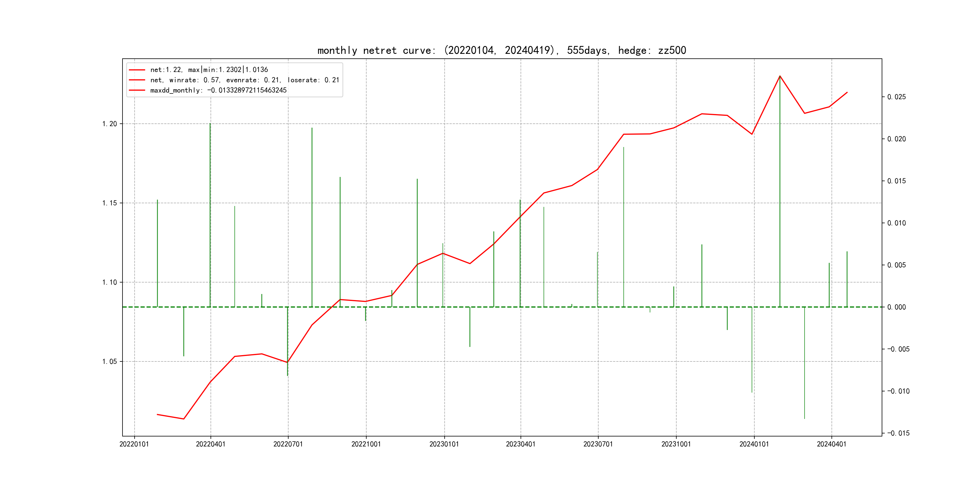Click the 0.000 right axis label

tap(896, 307)
